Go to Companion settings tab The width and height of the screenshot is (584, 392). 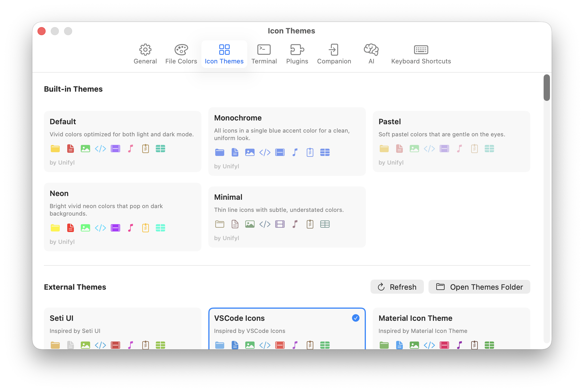point(334,54)
